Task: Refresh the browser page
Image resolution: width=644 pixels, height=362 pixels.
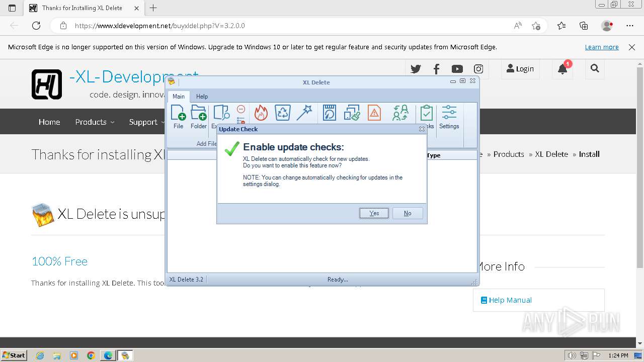Action: [36, 26]
